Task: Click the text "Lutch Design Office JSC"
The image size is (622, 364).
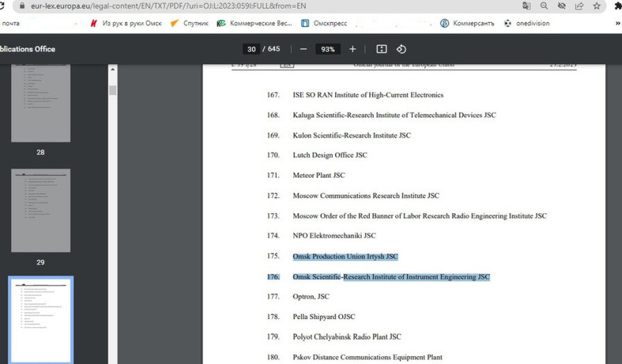Action: point(330,155)
